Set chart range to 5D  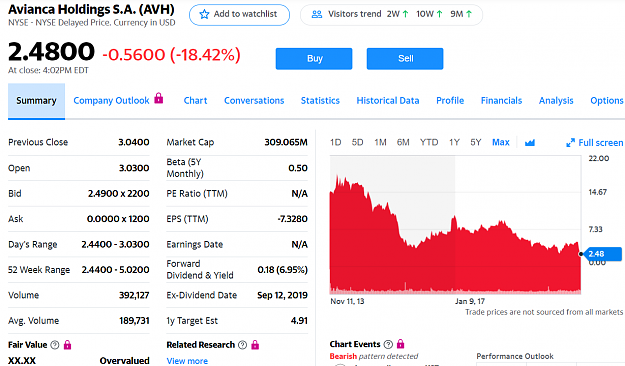coord(357,142)
